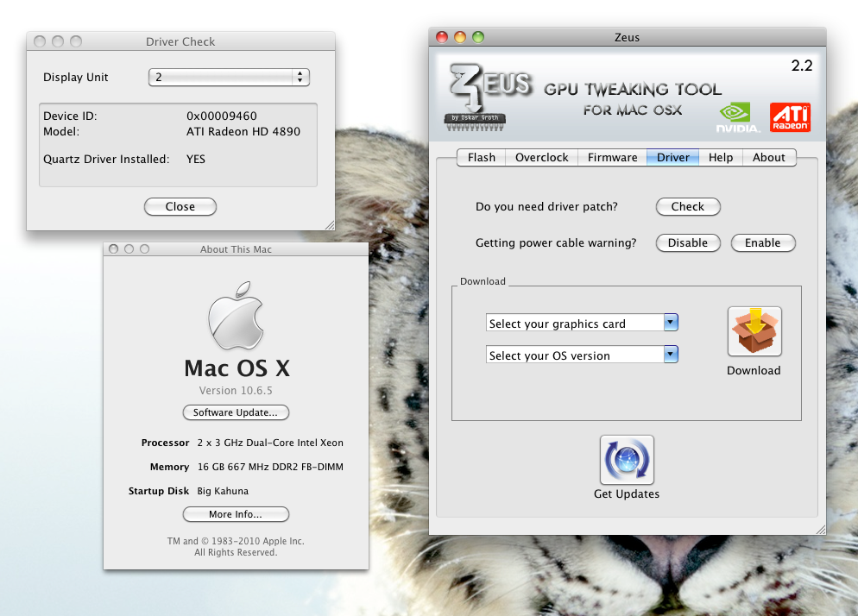Screen dimensions: 858x616
Task: Click the Device ID value 0x00009460
Action: [x=222, y=116]
